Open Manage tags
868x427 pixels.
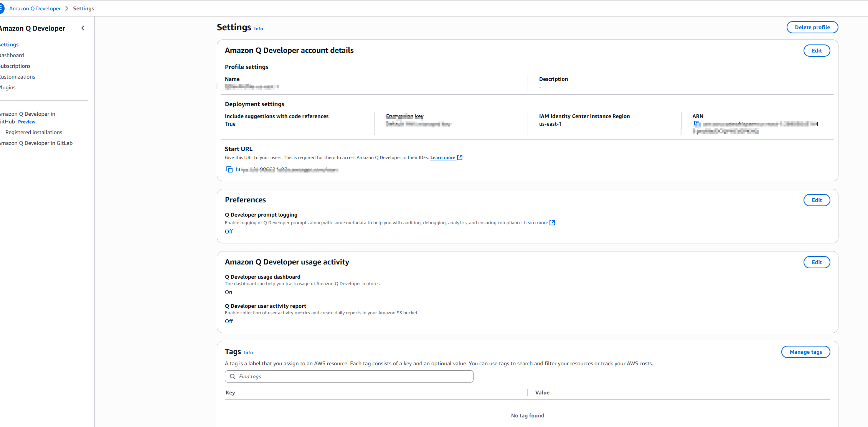(x=805, y=351)
